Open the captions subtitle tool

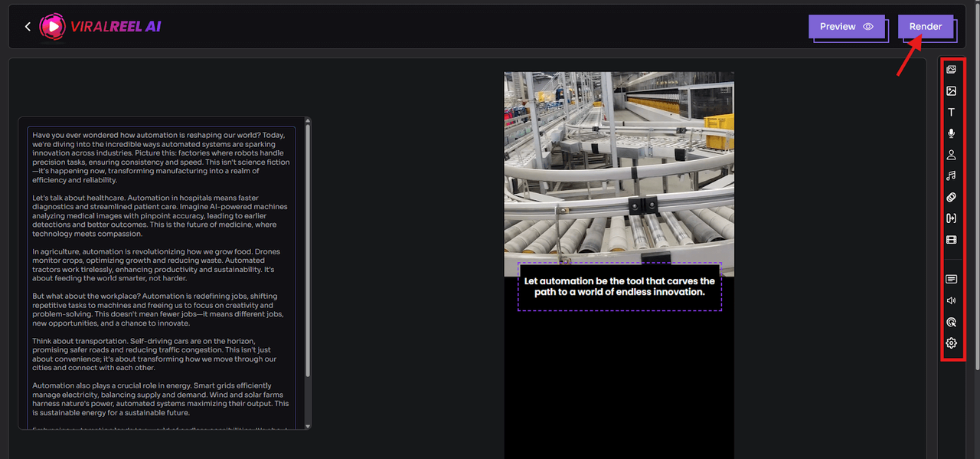[x=951, y=279]
